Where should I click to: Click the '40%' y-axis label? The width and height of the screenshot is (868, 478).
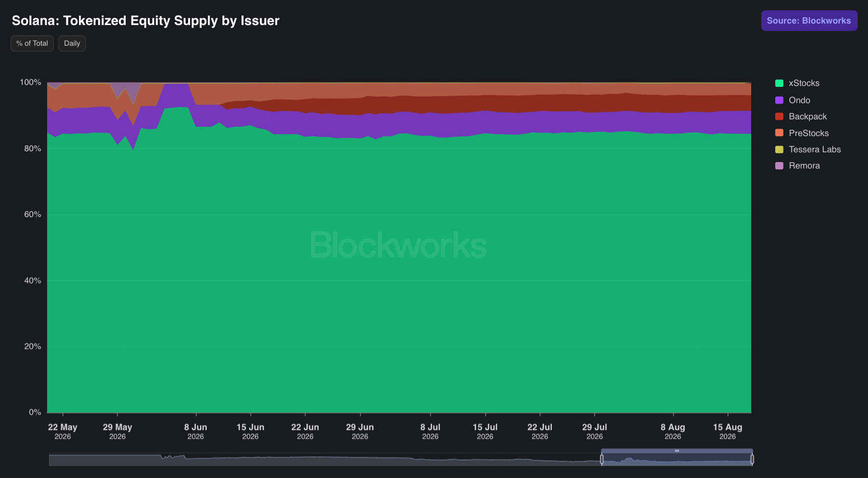(x=32, y=281)
